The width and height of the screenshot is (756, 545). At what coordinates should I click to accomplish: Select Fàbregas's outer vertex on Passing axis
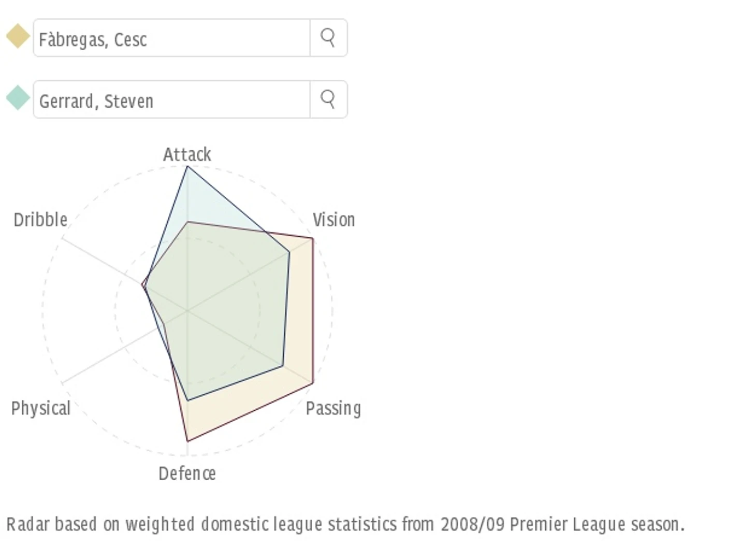pos(313,383)
